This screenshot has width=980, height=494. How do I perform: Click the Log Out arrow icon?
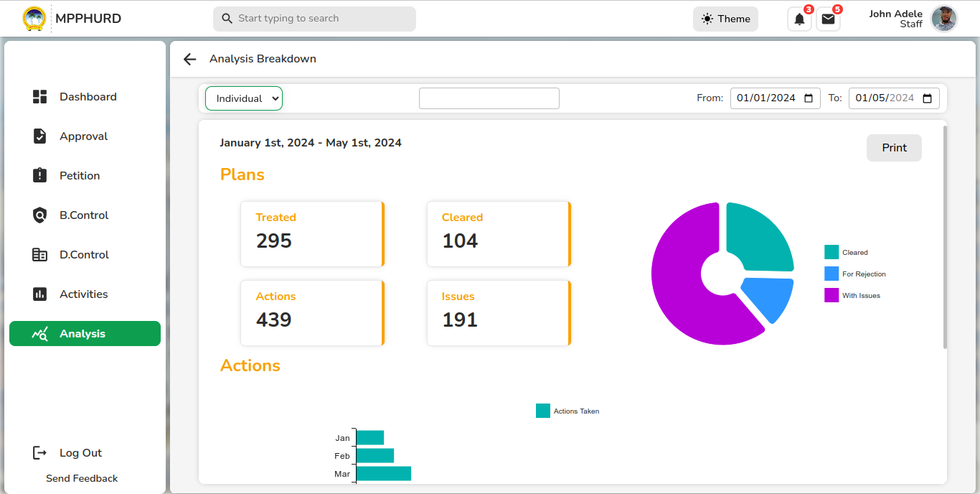[x=40, y=453]
